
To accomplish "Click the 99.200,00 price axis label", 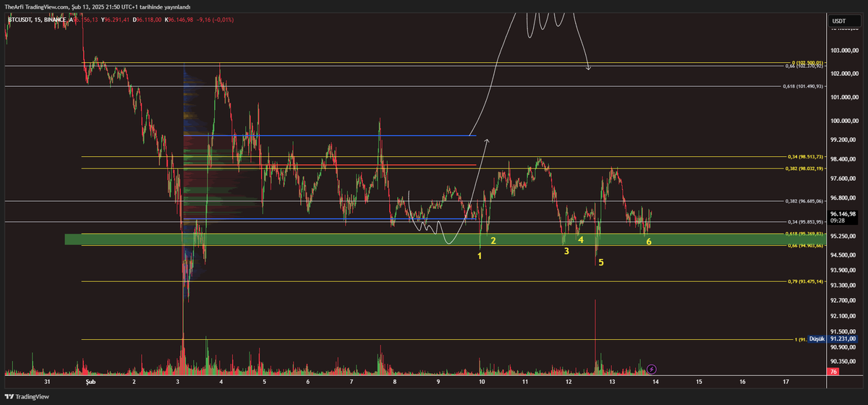I will (x=843, y=140).
